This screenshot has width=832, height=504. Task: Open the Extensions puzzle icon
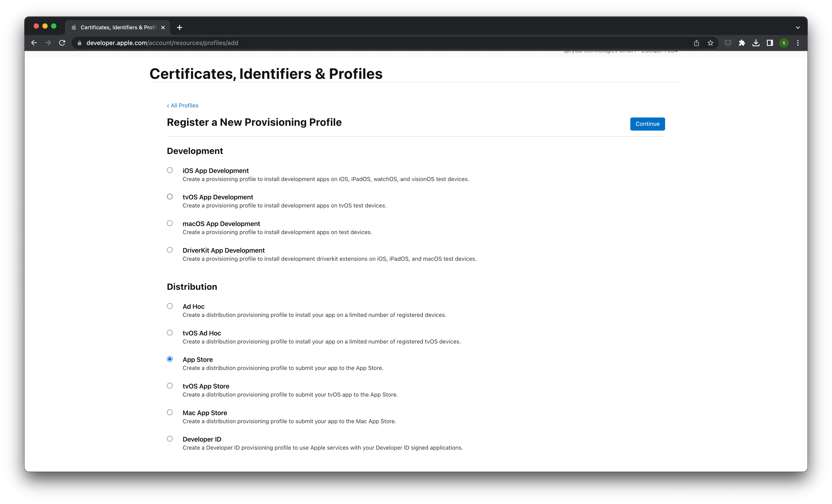[x=742, y=43]
